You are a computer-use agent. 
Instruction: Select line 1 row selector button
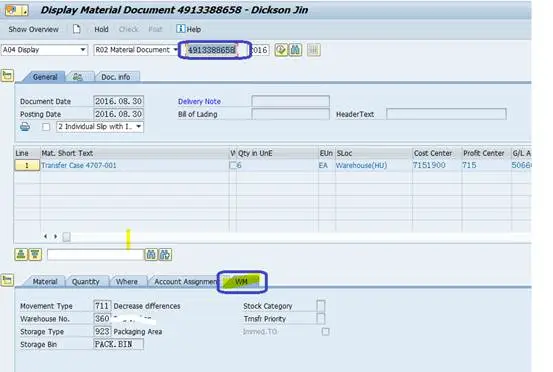point(27,165)
